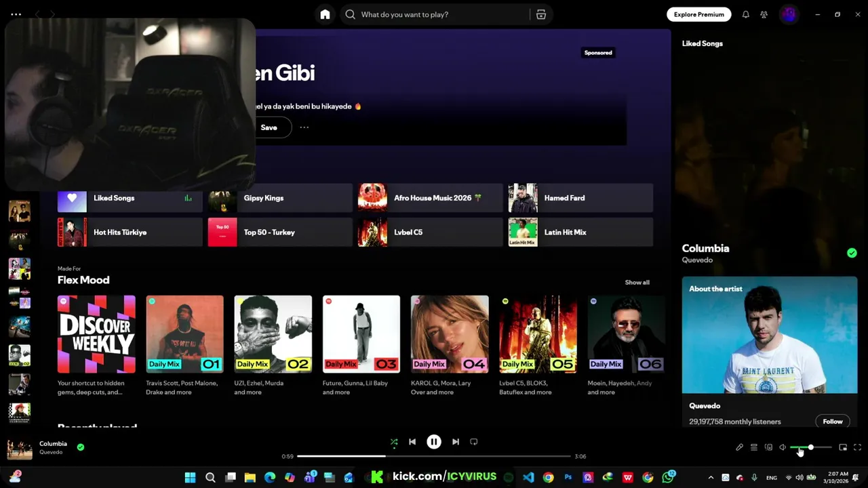The width and height of the screenshot is (868, 488).
Task: Toggle repeat mode
Action: (474, 442)
